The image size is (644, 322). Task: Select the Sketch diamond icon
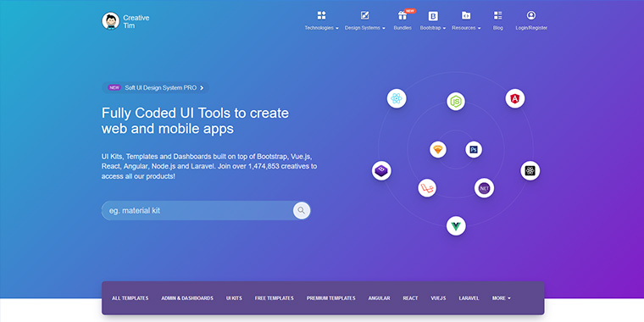[x=438, y=149]
